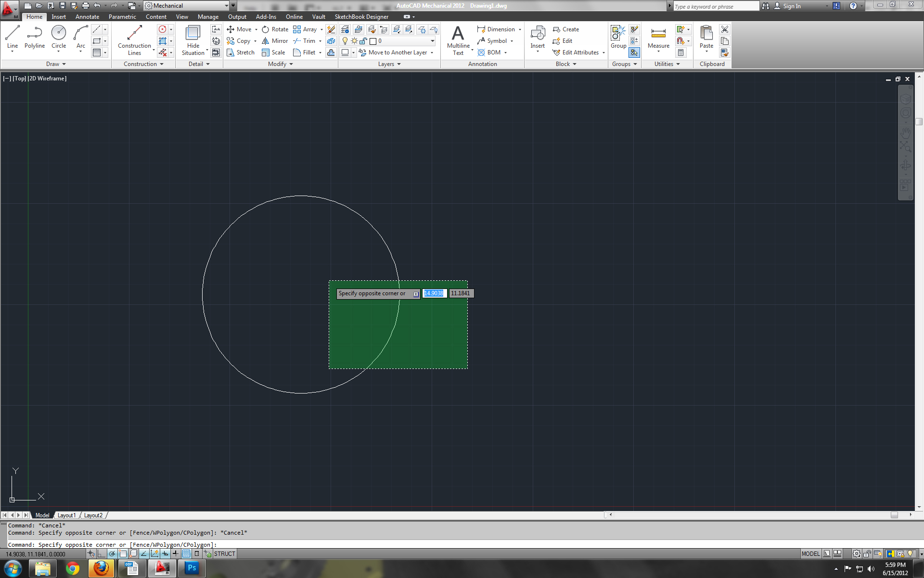The width and height of the screenshot is (924, 578).
Task: Select the Polyline tool
Action: [x=35, y=38]
